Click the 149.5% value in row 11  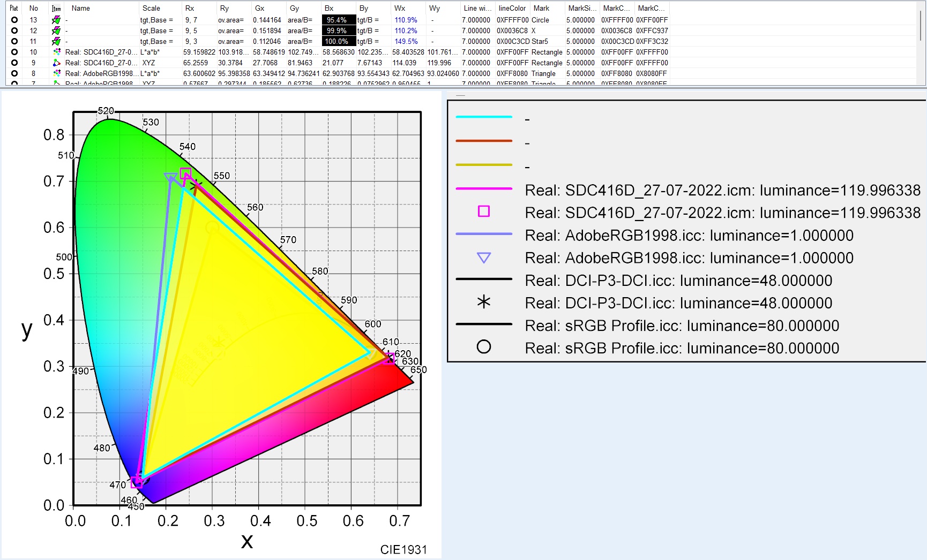click(406, 41)
